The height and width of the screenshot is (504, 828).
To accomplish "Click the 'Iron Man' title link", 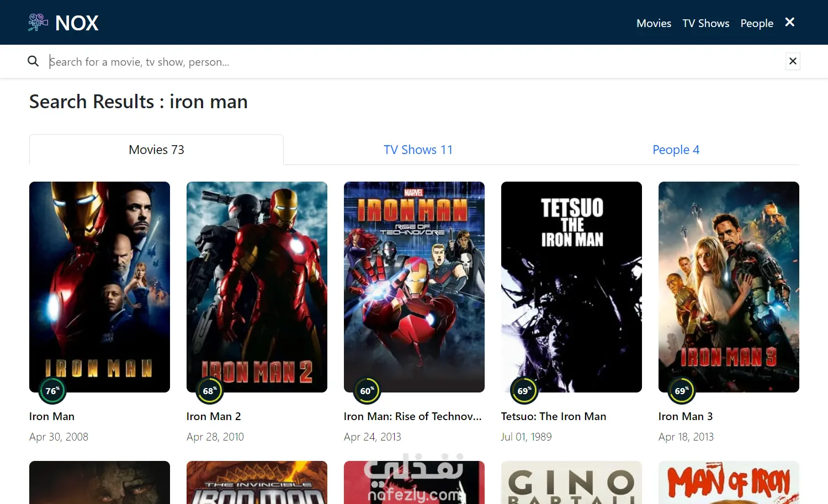I will (x=52, y=416).
